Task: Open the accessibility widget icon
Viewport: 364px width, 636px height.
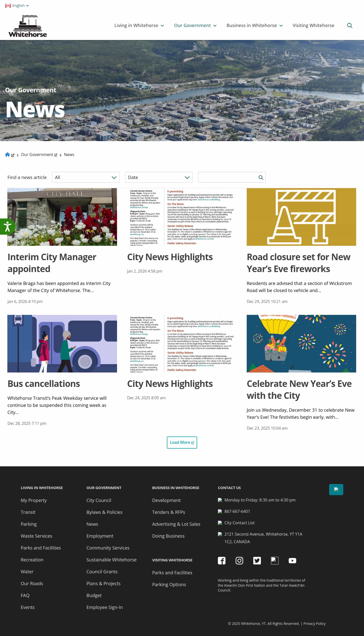Action: point(7,227)
